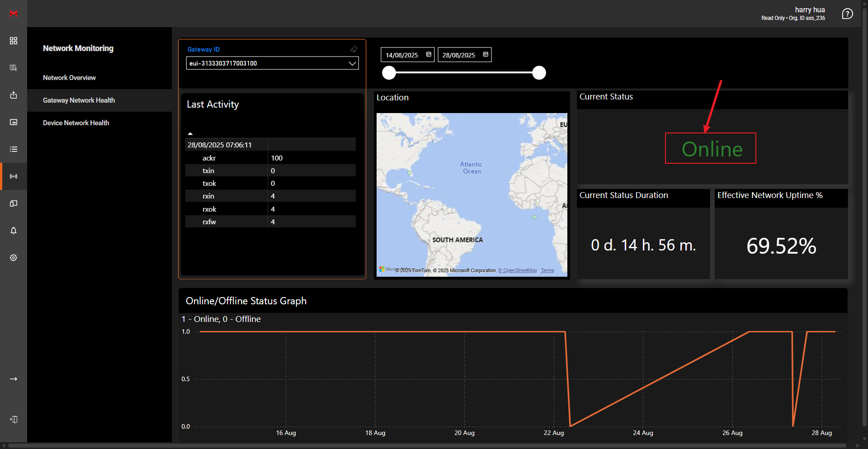Viewport: 868px width, 449px height.
Task: Open the dashboard grid icon in sidebar
Action: click(x=14, y=41)
